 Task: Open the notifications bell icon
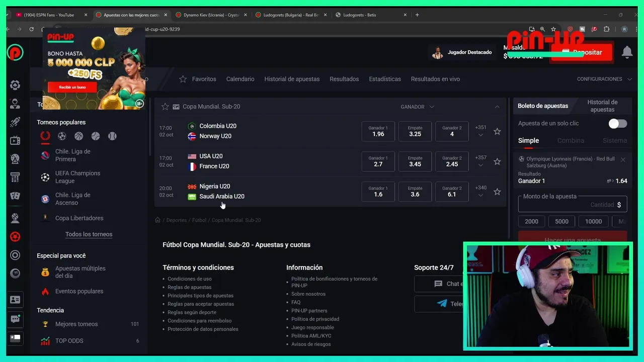[x=627, y=52]
